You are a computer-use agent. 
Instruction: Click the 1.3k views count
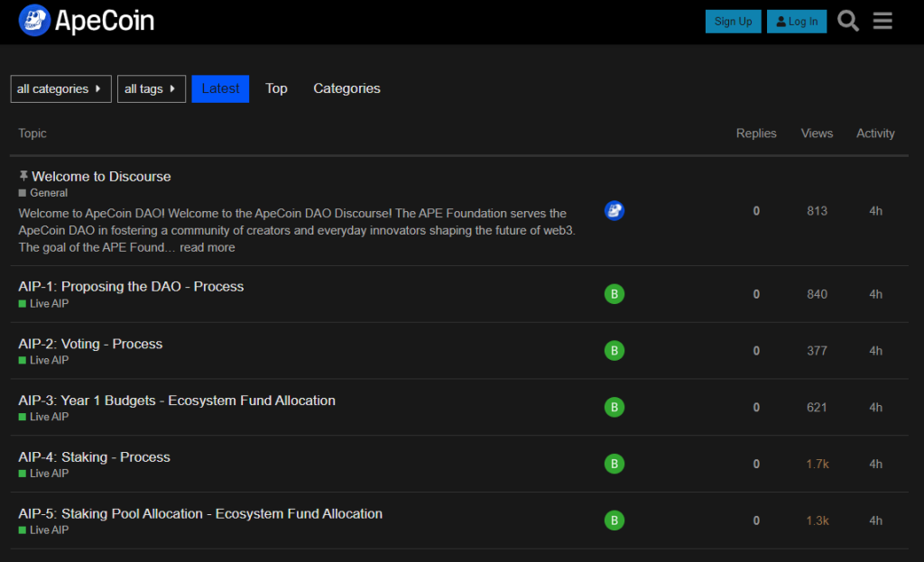click(x=818, y=521)
